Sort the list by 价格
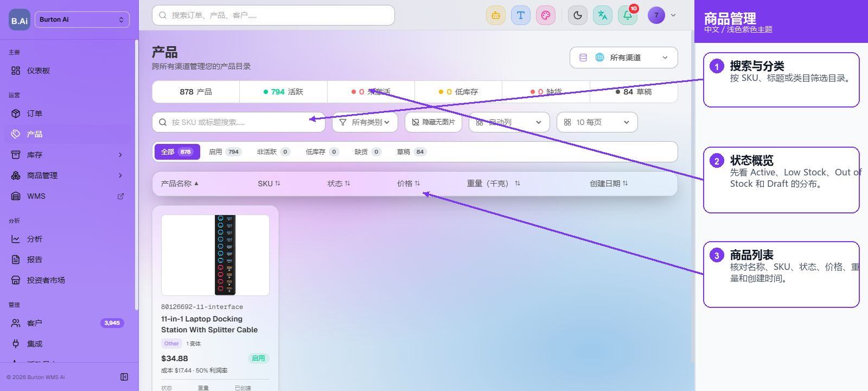Image resolution: width=868 pixels, height=391 pixels. pyautogui.click(x=409, y=184)
